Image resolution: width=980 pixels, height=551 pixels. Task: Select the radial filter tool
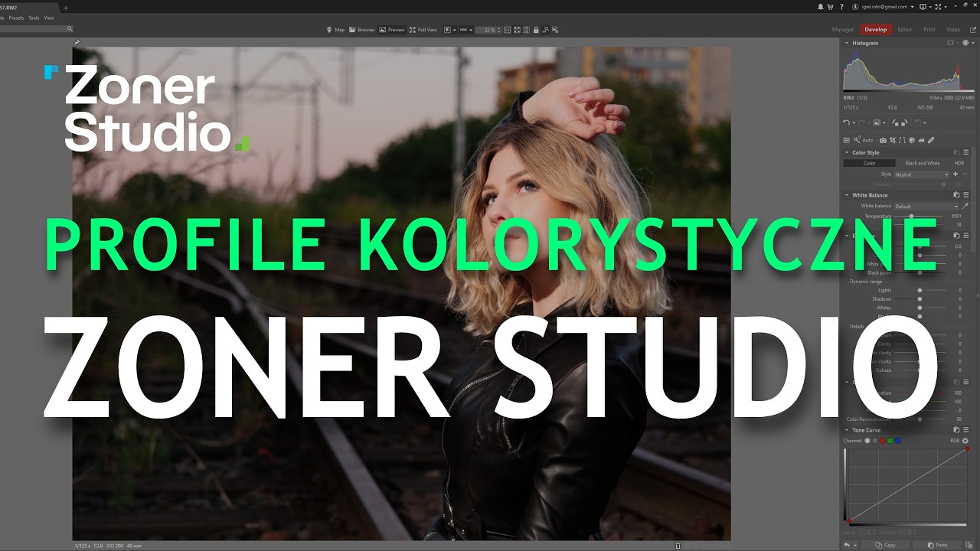(x=912, y=140)
